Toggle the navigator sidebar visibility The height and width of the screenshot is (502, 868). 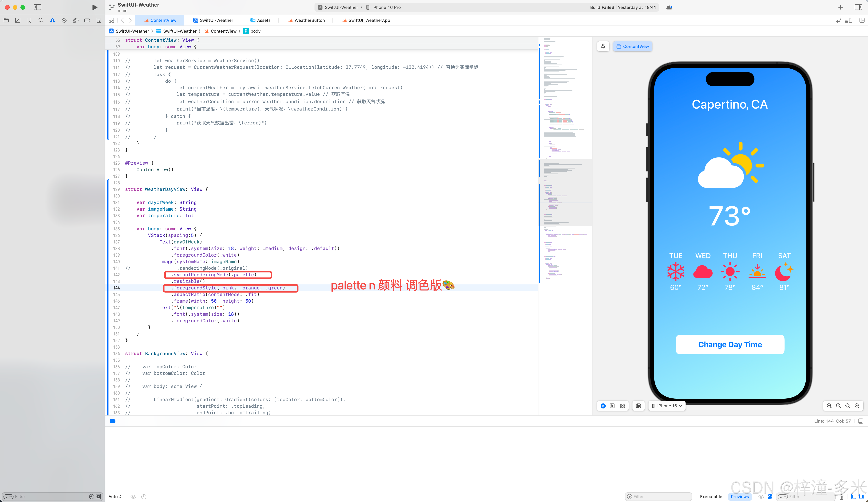click(x=37, y=7)
